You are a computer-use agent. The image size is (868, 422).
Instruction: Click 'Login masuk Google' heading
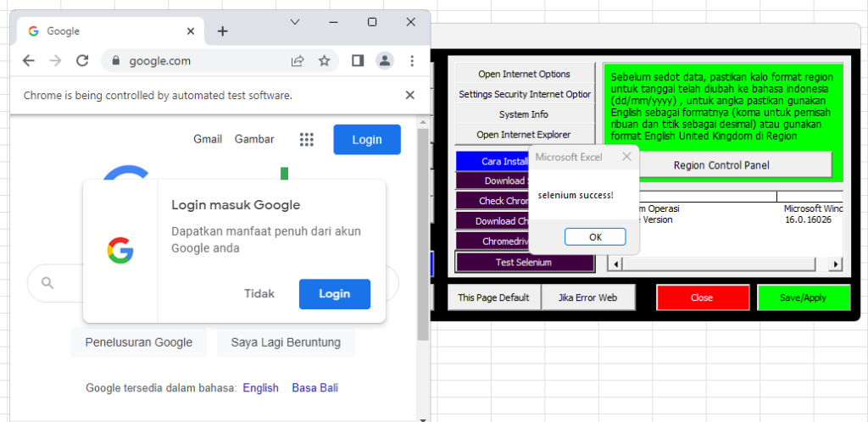tap(236, 205)
